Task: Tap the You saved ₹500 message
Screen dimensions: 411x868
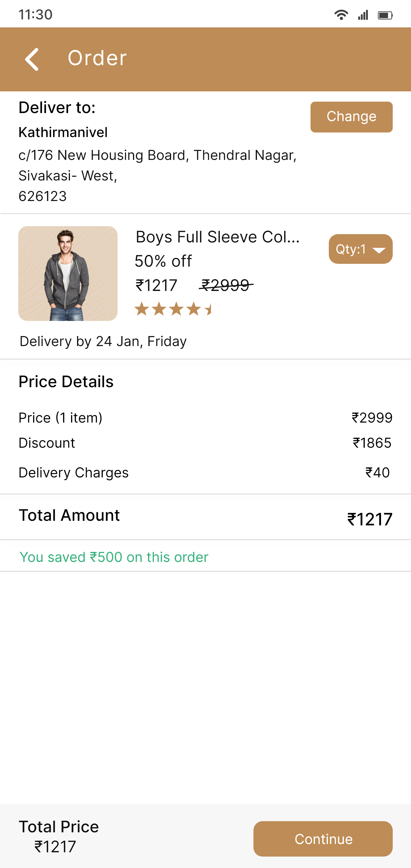Action: pyautogui.click(x=114, y=557)
